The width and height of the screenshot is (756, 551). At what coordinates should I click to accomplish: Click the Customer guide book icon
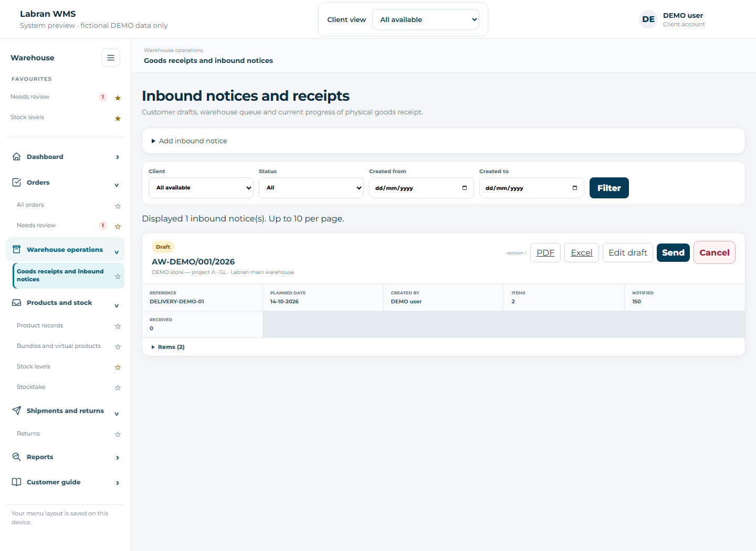pos(17,482)
